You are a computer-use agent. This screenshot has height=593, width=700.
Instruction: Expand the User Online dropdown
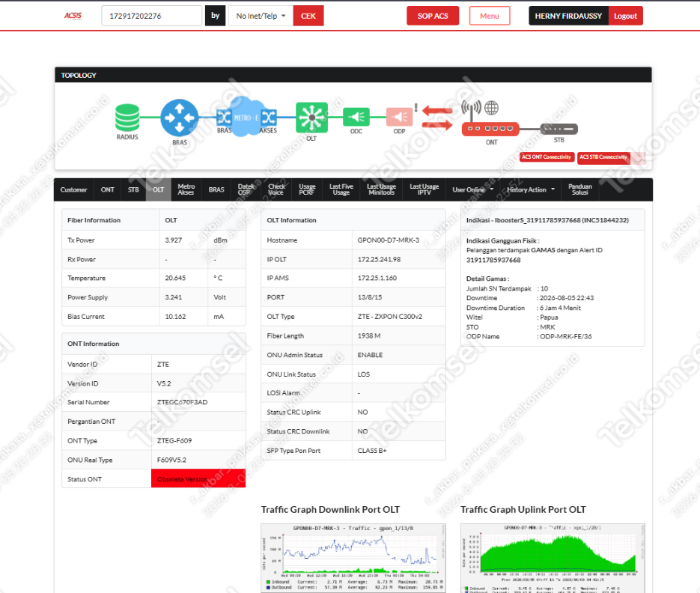click(x=473, y=189)
